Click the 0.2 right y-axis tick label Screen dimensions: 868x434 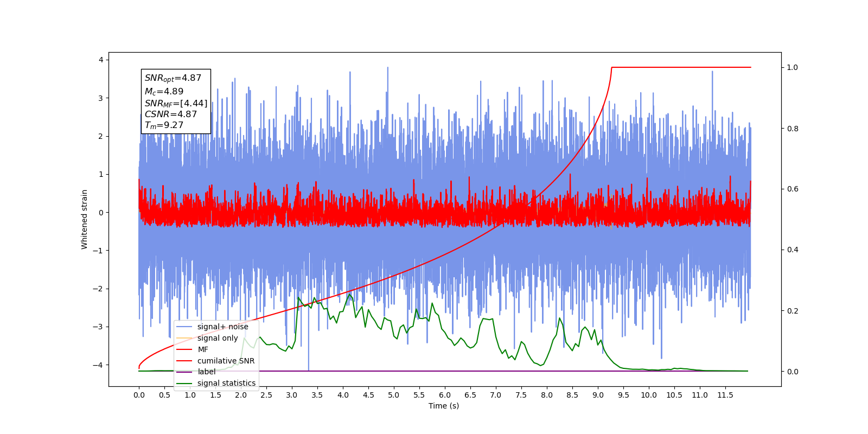point(793,311)
